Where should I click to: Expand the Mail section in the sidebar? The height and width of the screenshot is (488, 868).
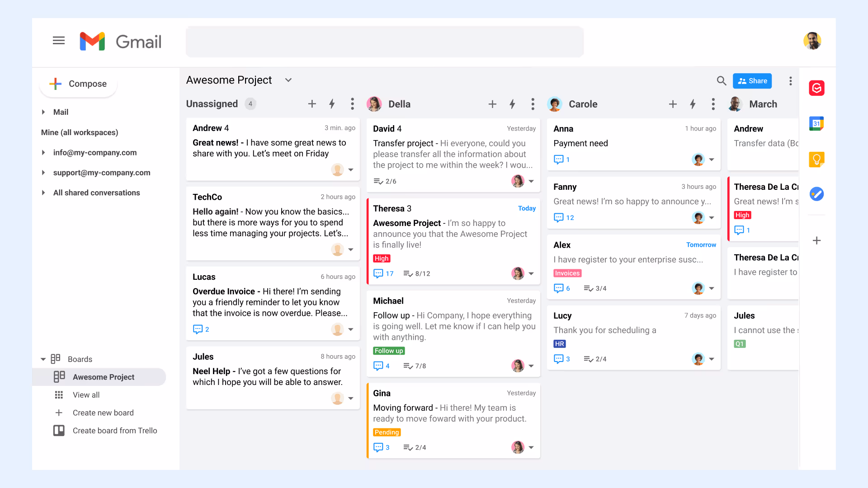point(43,112)
